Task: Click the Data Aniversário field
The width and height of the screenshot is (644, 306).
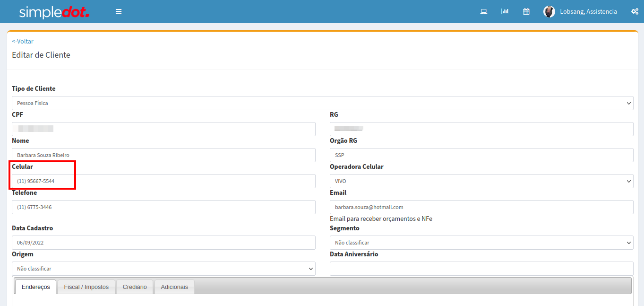Action: [481, 269]
